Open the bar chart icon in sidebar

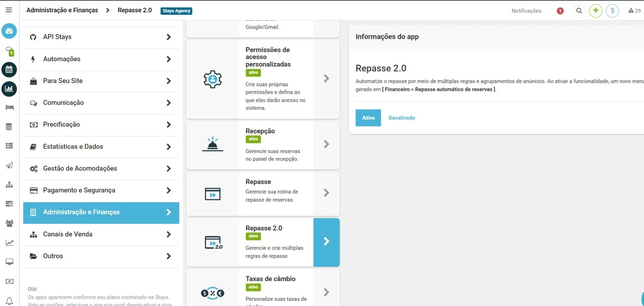[x=9, y=89]
